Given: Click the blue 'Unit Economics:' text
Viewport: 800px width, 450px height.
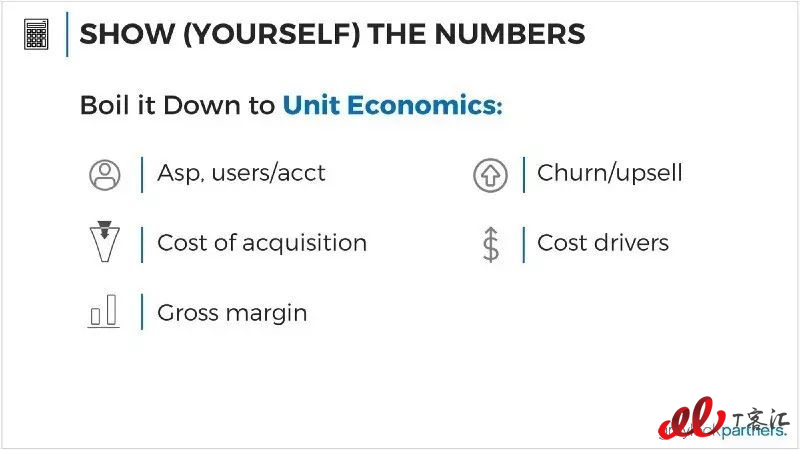Looking at the screenshot, I should pyautogui.click(x=393, y=105).
